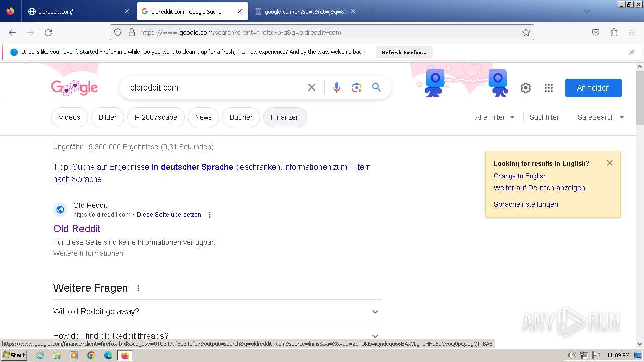The height and width of the screenshot is (362, 644).
Task: Bookmark this page with the star icon
Action: pyautogui.click(x=526, y=32)
